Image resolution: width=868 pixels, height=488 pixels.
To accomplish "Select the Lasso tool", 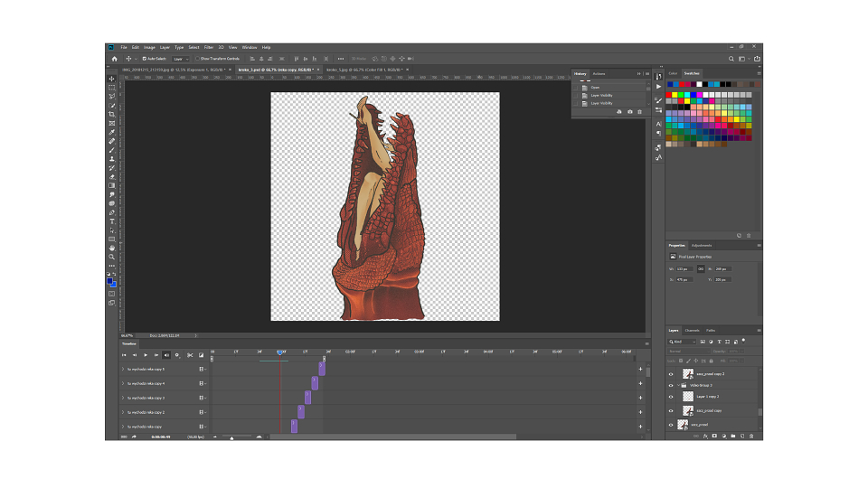I will [112, 97].
